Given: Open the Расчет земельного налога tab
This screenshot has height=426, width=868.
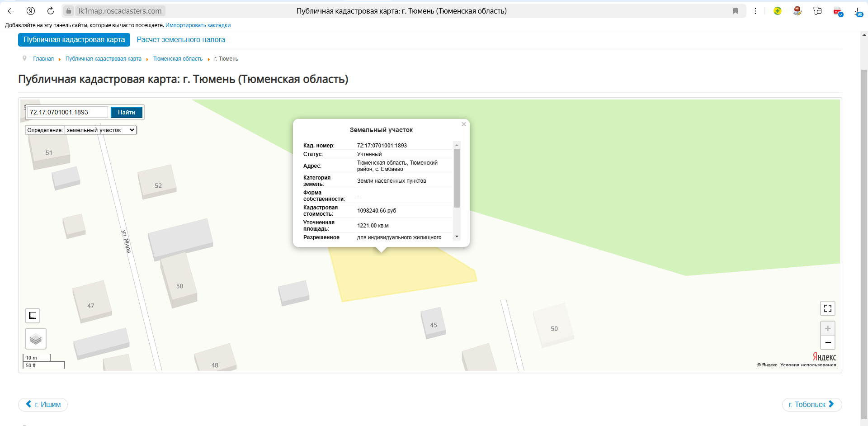Looking at the screenshot, I should pos(181,40).
